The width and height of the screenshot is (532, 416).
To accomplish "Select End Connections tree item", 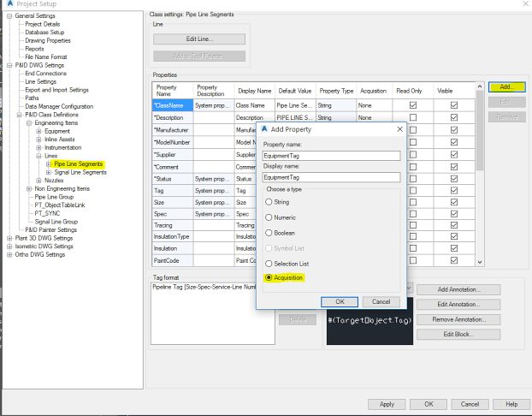I will tap(46, 74).
